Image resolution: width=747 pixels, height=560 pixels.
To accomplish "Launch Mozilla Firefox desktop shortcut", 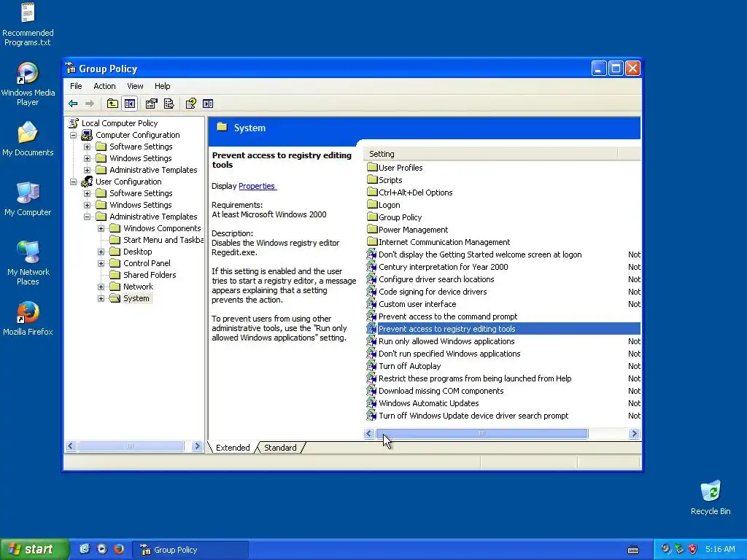I will pos(28,318).
